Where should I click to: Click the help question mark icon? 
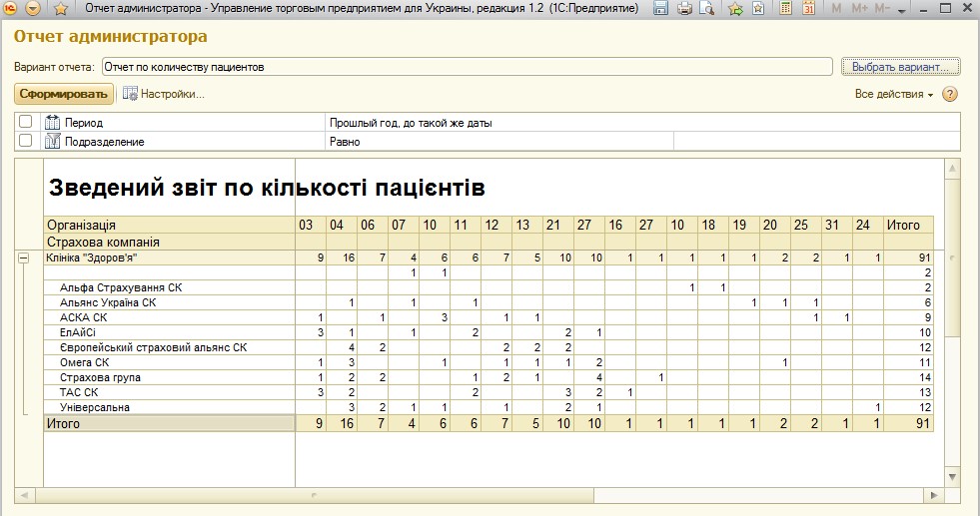point(949,94)
